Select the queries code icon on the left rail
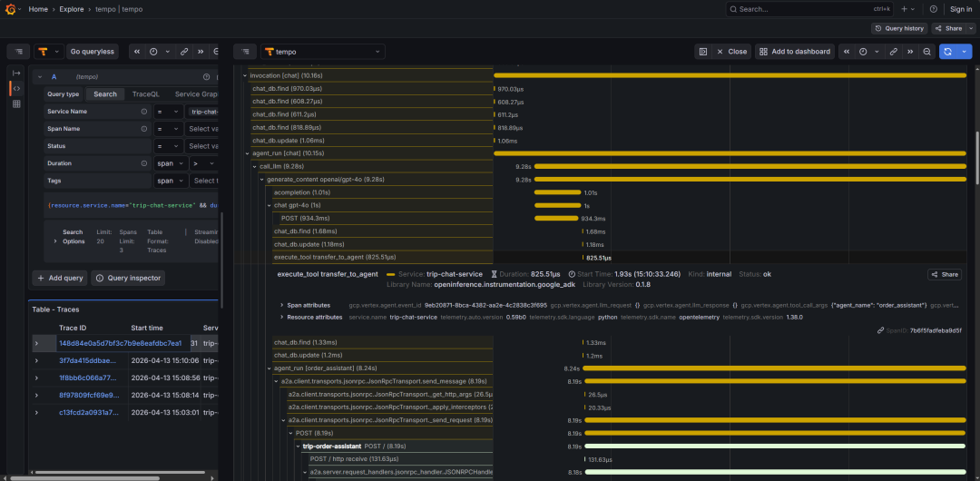The image size is (980, 481). coord(17,88)
